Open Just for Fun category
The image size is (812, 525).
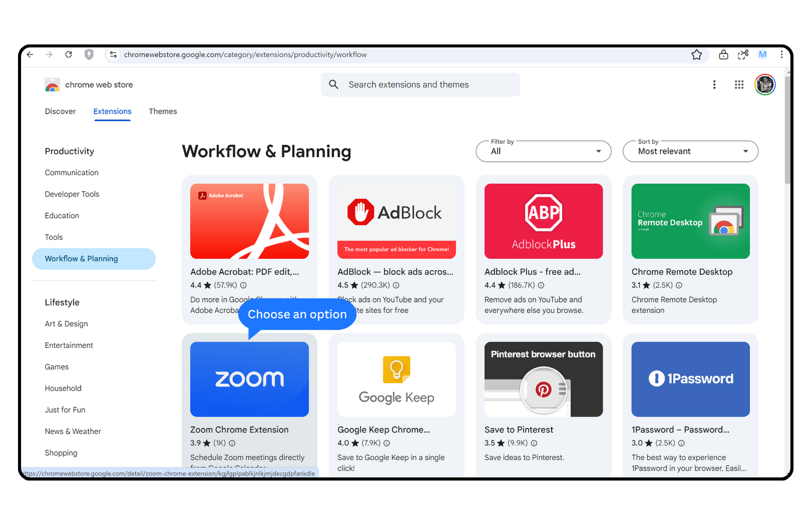65,410
